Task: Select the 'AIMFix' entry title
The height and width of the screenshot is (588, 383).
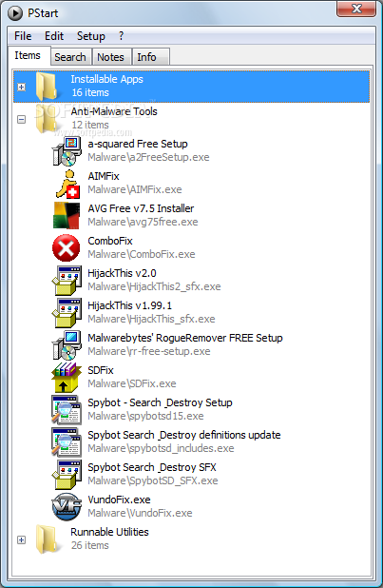Action: pyautogui.click(x=104, y=176)
